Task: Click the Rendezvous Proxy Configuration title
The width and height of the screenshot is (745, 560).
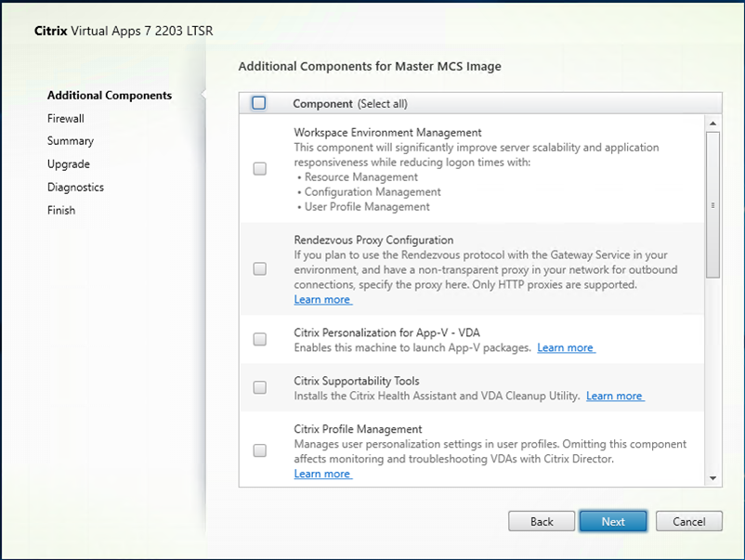Action: (374, 240)
